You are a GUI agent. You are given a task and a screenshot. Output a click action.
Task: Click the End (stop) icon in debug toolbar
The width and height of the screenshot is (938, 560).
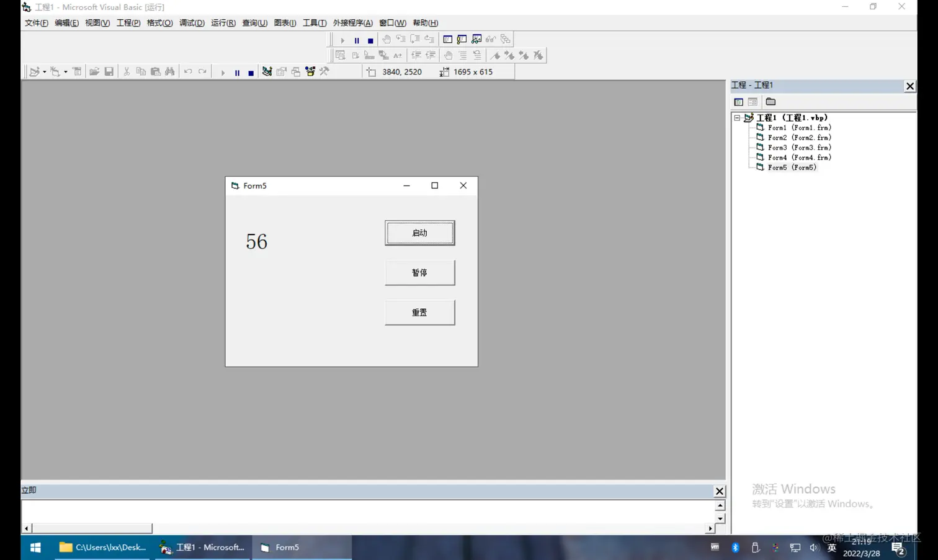tap(370, 40)
